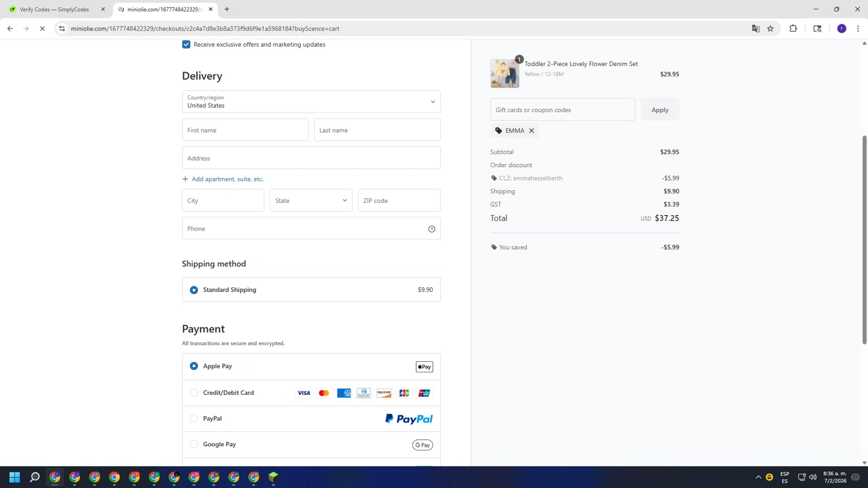Click the Last name field

377,130
